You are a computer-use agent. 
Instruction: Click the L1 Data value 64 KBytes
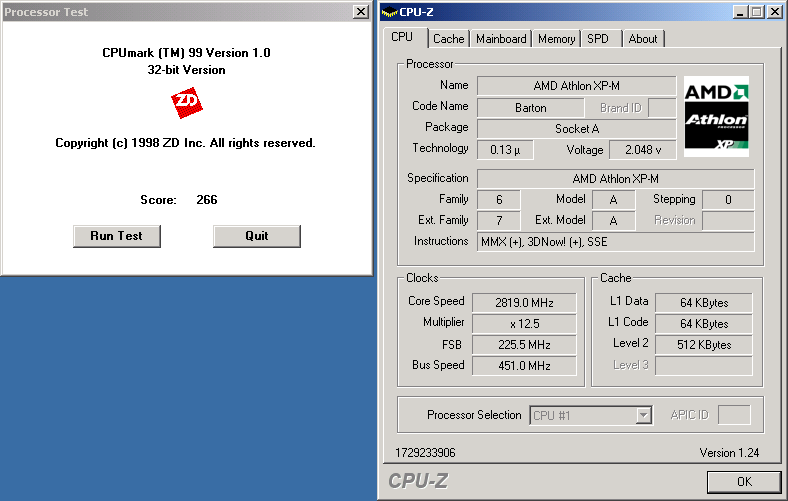pyautogui.click(x=704, y=303)
